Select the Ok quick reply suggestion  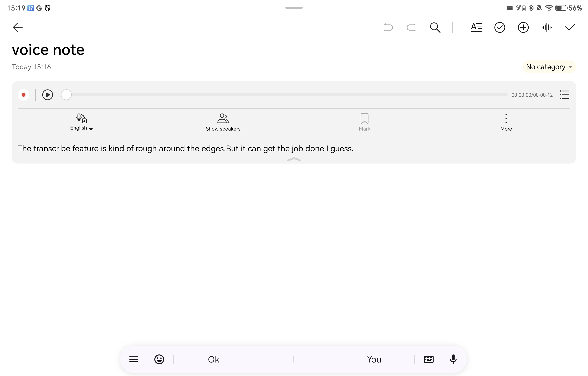click(213, 359)
